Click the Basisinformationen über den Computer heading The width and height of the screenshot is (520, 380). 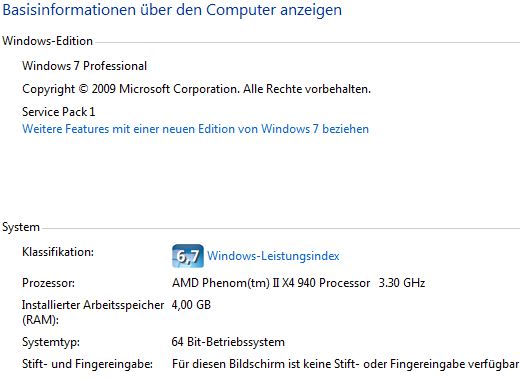(172, 10)
